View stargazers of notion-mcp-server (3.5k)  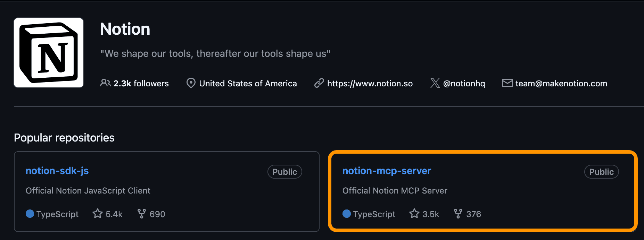[424, 214]
